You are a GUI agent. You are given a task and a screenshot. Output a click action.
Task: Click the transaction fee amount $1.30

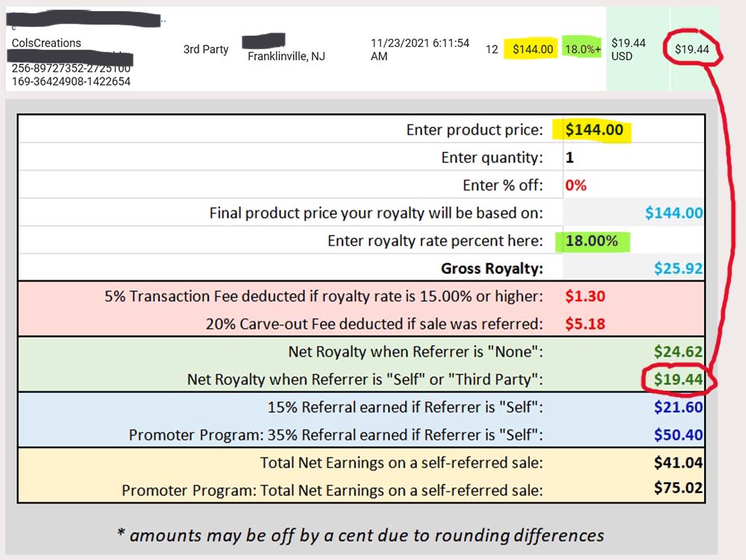[x=585, y=296]
